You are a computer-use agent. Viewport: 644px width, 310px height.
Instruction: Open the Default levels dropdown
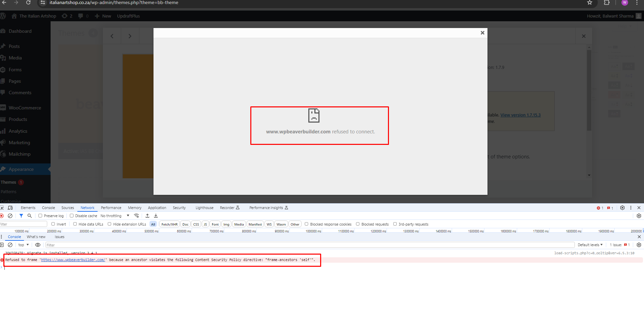590,245
